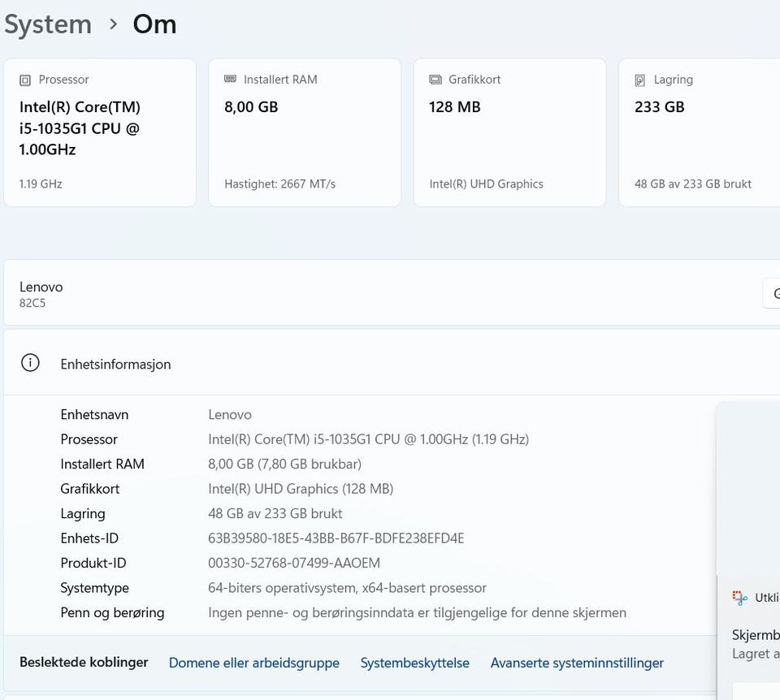Click the chip icon in the Prosessor card

25,80
